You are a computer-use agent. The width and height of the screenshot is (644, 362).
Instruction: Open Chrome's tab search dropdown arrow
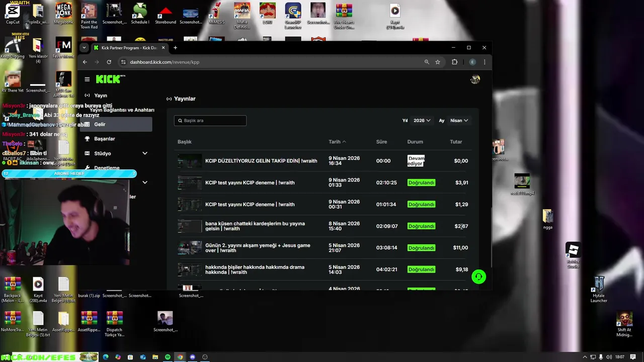(x=84, y=48)
